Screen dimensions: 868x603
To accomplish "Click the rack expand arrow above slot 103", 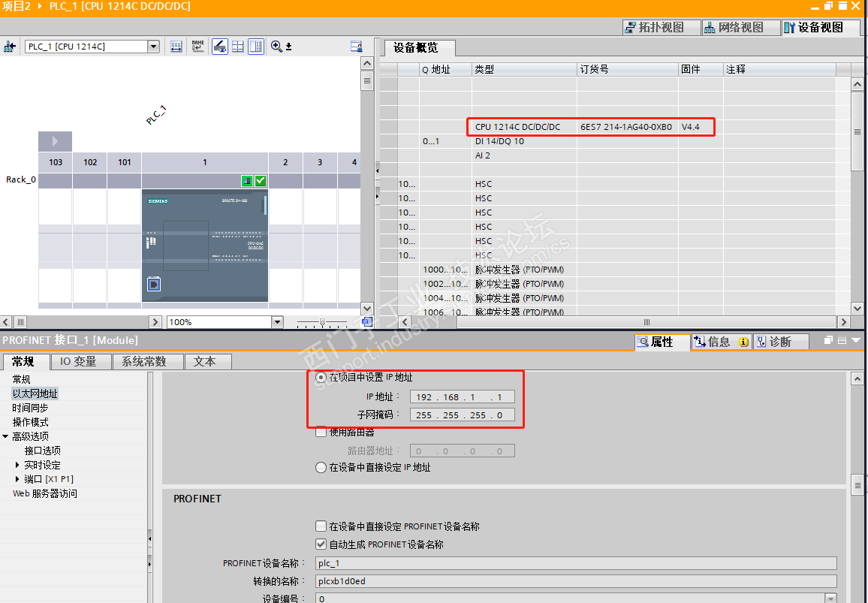I will pos(55,141).
